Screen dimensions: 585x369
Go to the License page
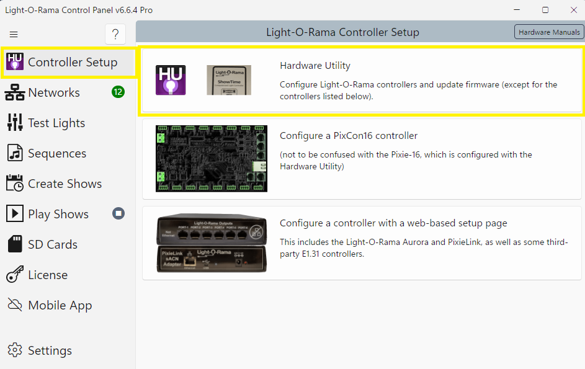pos(48,275)
